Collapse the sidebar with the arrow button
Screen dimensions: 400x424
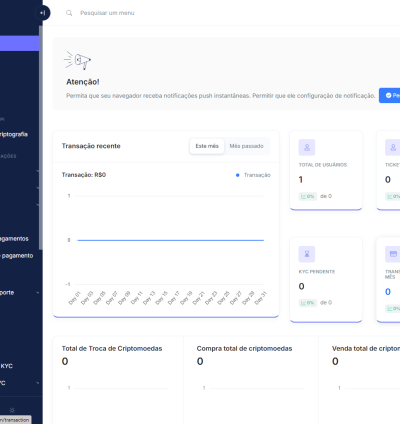point(43,13)
